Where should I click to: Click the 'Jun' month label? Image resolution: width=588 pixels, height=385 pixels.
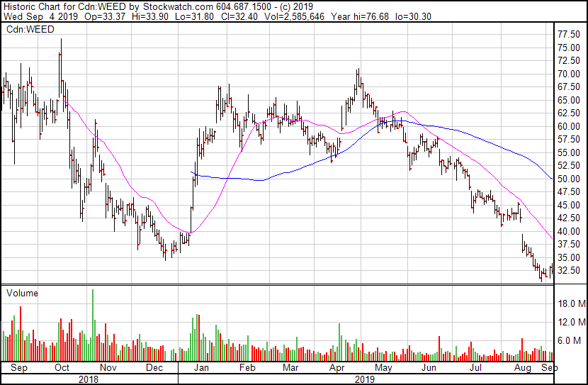429,367
